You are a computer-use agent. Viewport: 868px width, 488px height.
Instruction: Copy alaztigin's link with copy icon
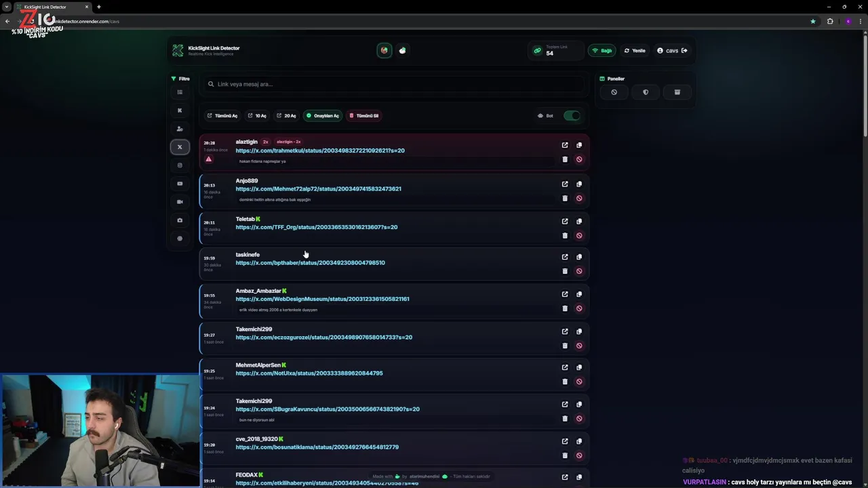pos(579,145)
